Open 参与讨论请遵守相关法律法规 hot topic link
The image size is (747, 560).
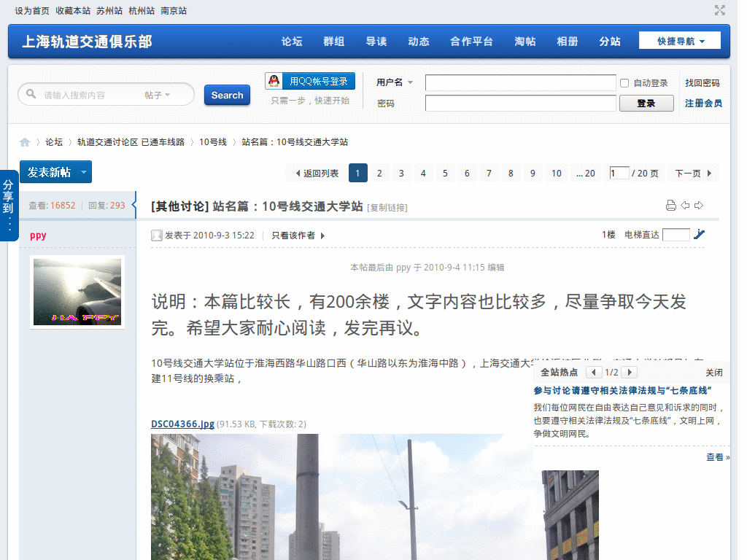(x=622, y=391)
